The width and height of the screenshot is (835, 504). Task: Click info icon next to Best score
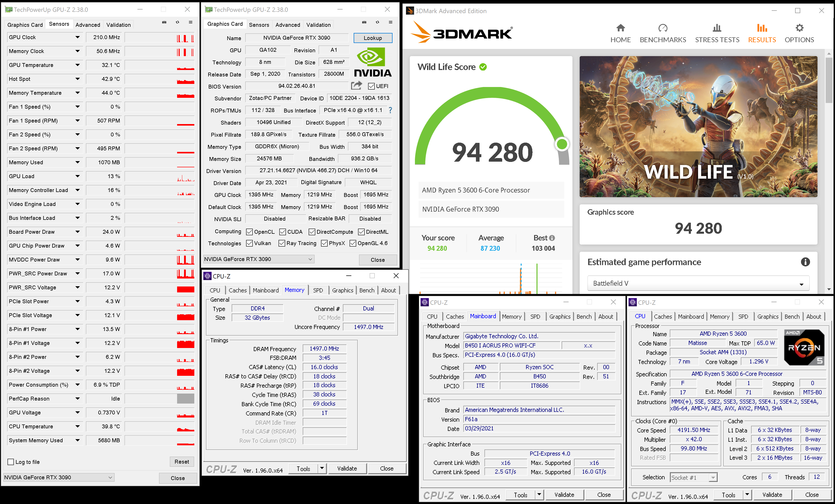[552, 238]
